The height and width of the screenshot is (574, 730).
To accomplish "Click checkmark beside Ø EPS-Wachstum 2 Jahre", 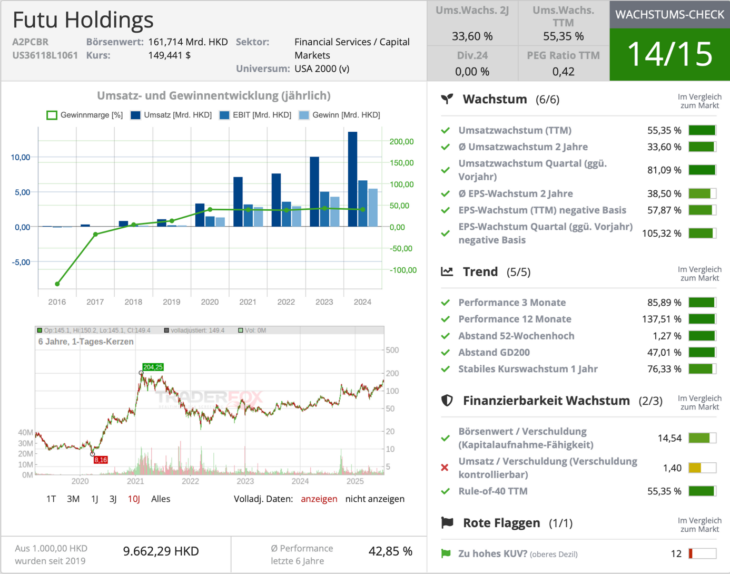I will click(x=446, y=194).
